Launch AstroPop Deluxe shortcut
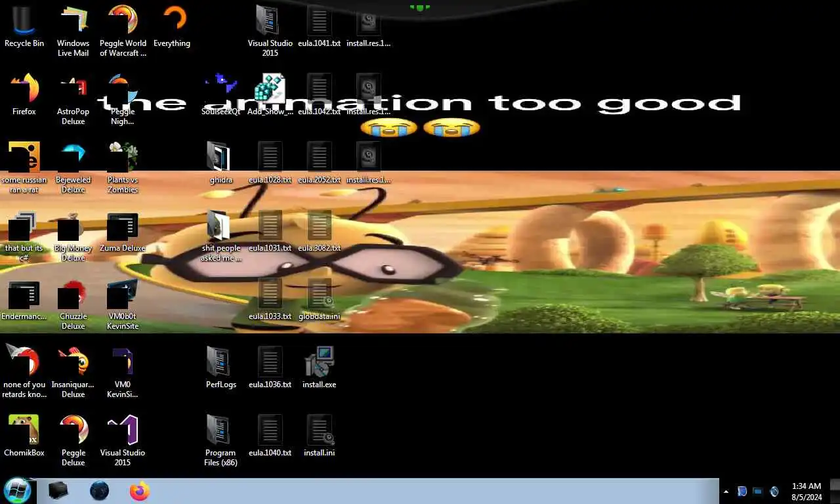This screenshot has height=504, width=840. click(73, 99)
